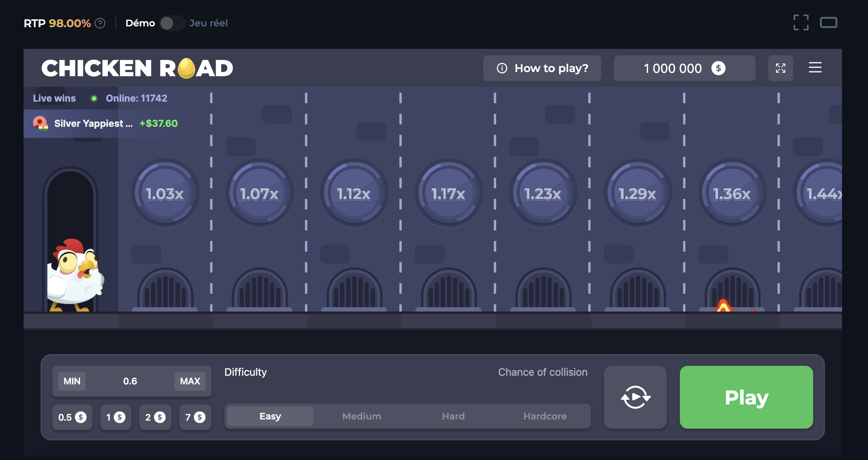Choose the 7 dollar quick bet
The height and width of the screenshot is (460, 868).
195,417
